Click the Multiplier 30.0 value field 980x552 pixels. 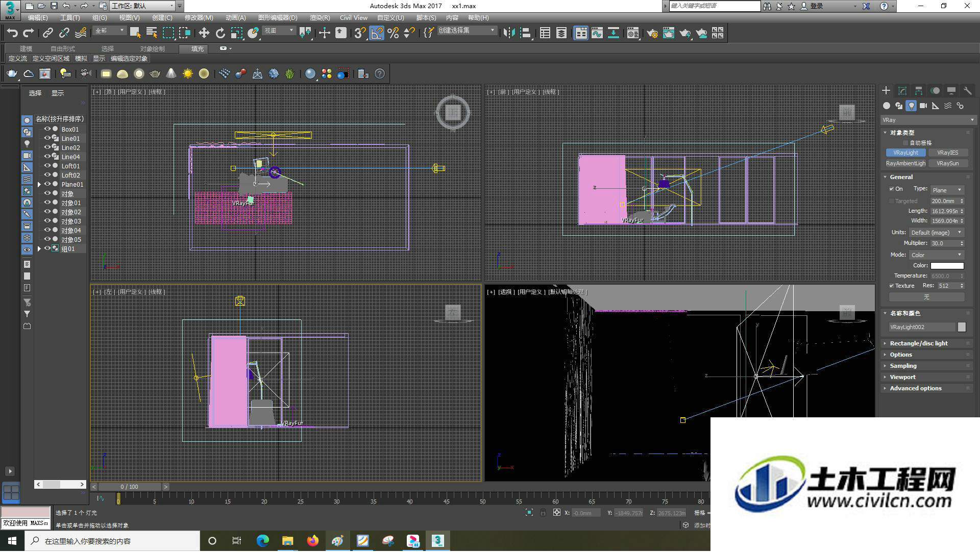[x=944, y=243]
